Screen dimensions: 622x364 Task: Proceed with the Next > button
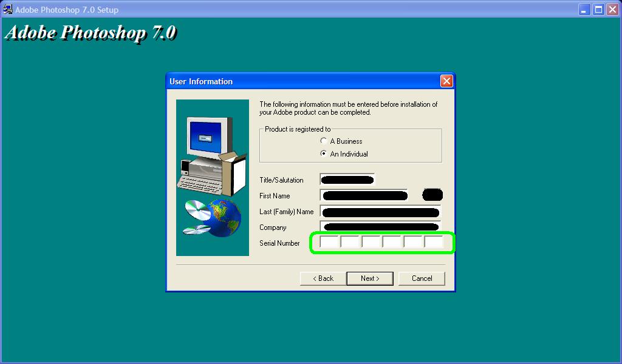370,278
